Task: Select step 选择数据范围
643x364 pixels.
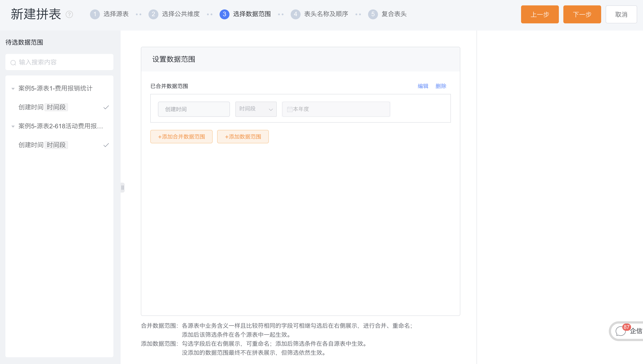Action: point(252,14)
